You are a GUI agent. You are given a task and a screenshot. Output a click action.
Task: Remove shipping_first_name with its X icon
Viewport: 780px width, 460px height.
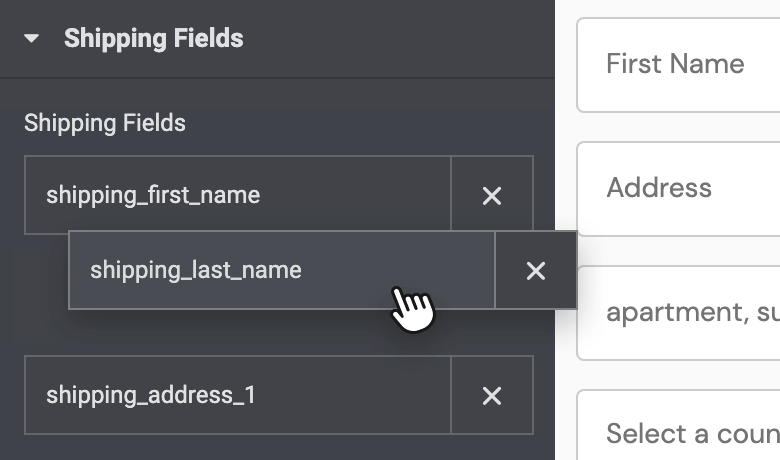pos(492,193)
